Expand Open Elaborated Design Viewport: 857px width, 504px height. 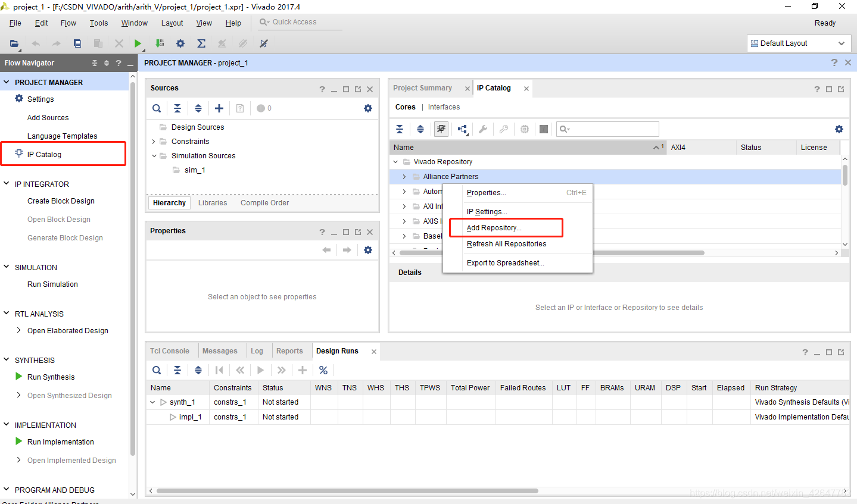click(19, 330)
